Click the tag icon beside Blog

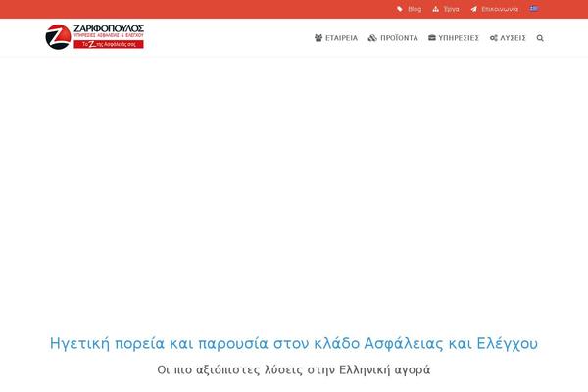pyautogui.click(x=400, y=9)
